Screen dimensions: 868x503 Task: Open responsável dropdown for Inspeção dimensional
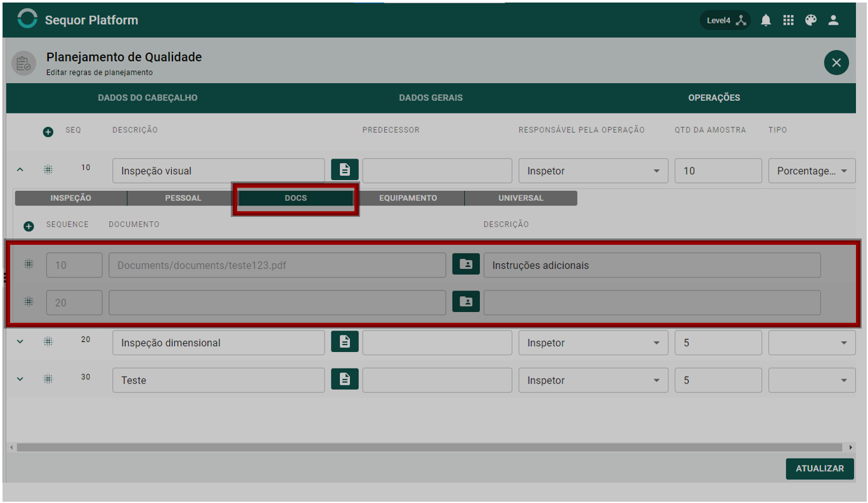593,343
